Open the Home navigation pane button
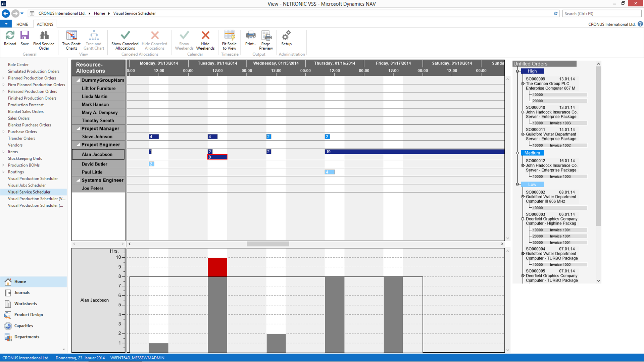The image size is (644, 362). pyautogui.click(x=34, y=281)
